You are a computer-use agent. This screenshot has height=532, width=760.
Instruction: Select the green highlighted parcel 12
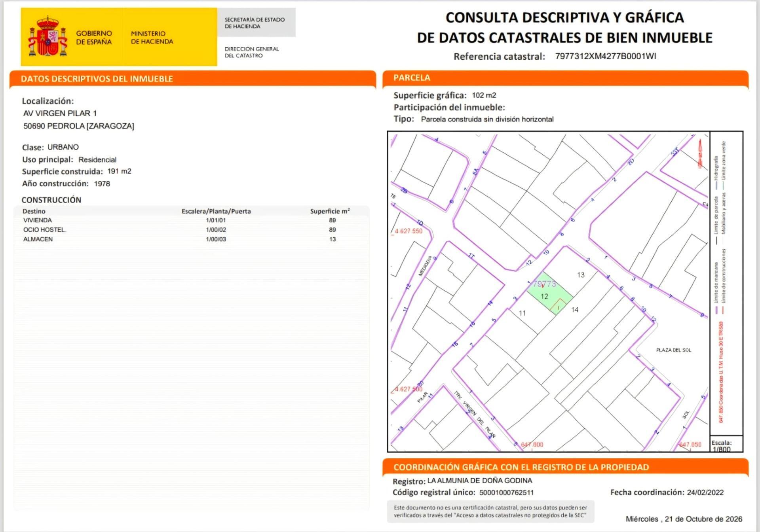549,293
